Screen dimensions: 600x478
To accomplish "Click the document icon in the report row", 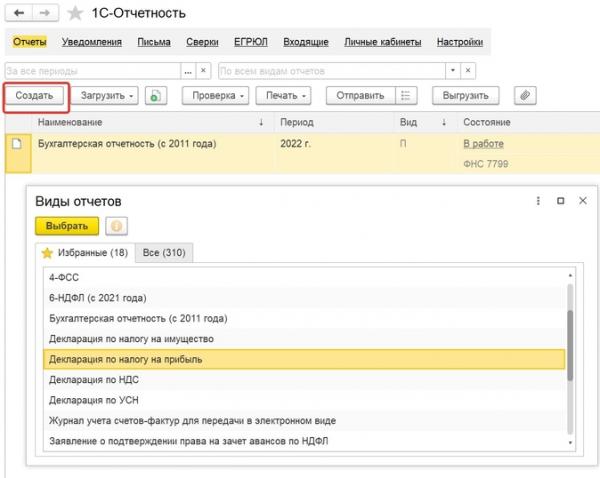I will [16, 144].
